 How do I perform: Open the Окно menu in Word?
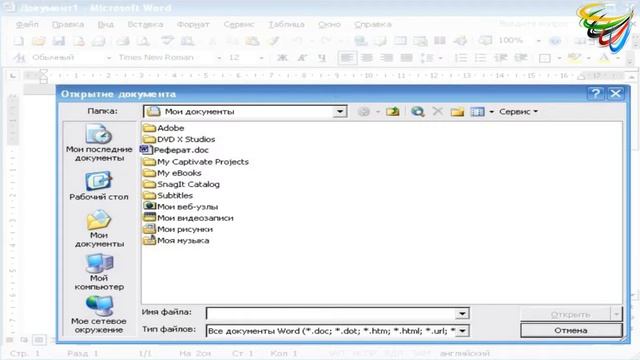click(329, 24)
